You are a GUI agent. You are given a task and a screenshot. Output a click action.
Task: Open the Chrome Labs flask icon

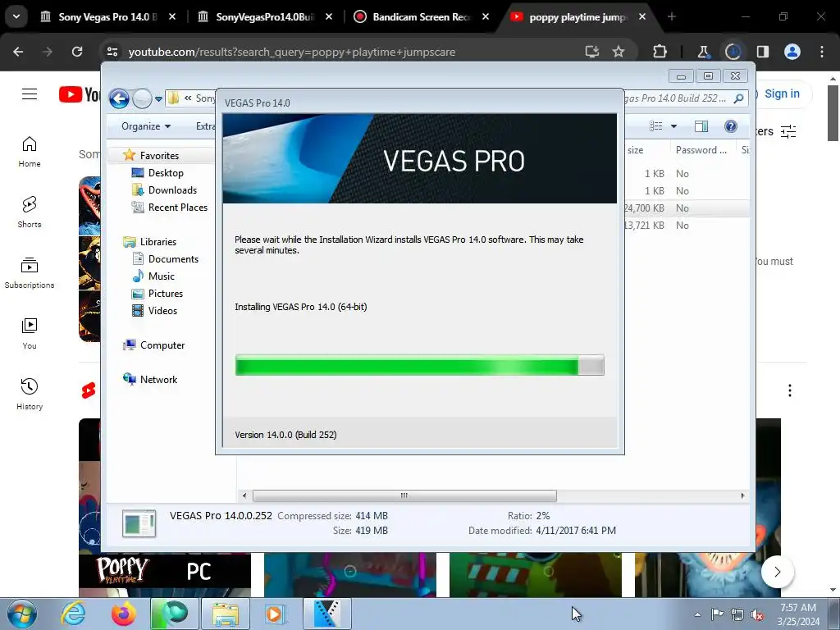click(x=703, y=52)
